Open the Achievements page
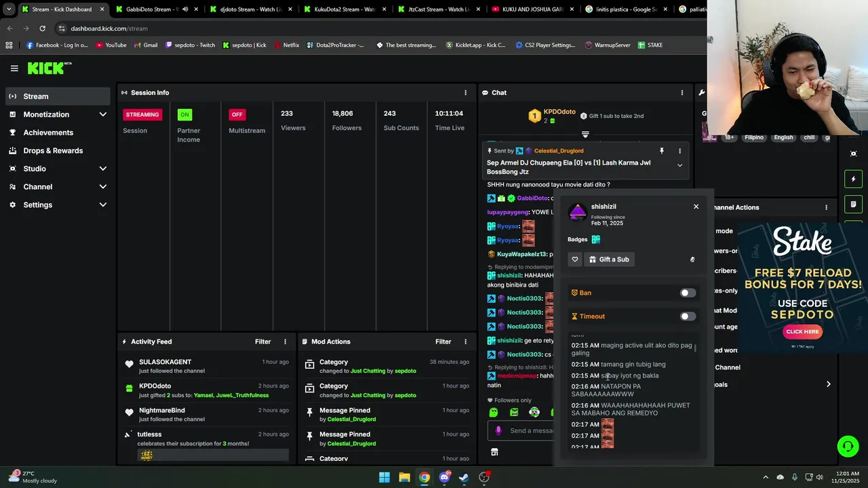Viewport: 868px width, 488px height. [x=48, y=133]
